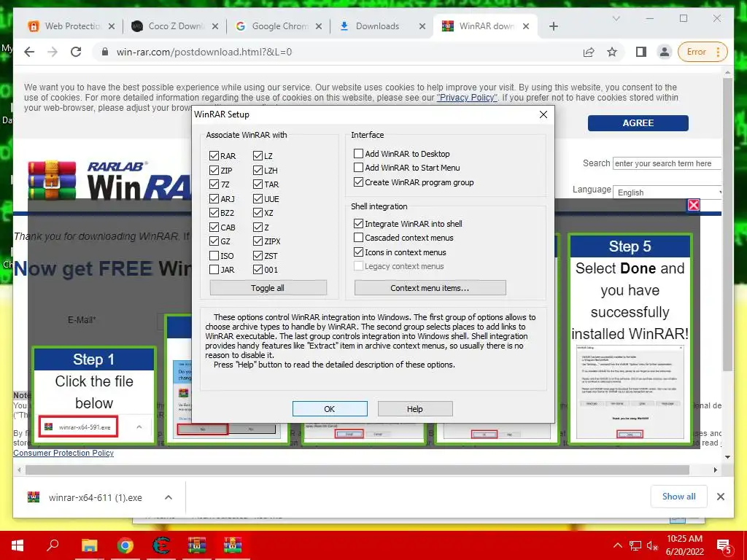
Task: Click the website search field
Action: (667, 163)
